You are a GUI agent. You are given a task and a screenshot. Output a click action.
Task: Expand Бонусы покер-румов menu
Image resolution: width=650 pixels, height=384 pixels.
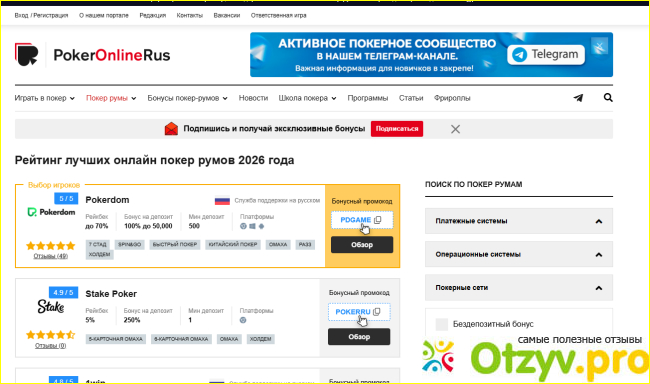[187, 98]
